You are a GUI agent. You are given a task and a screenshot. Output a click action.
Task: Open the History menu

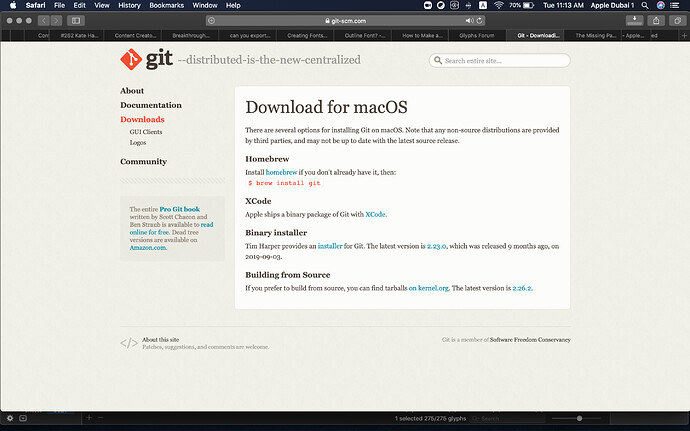click(129, 5)
